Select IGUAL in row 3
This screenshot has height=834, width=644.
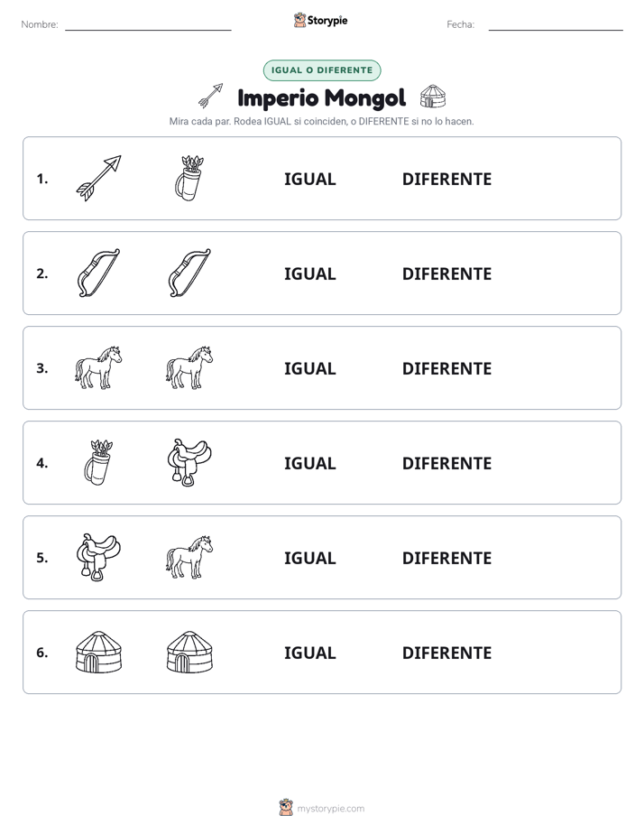coord(309,368)
